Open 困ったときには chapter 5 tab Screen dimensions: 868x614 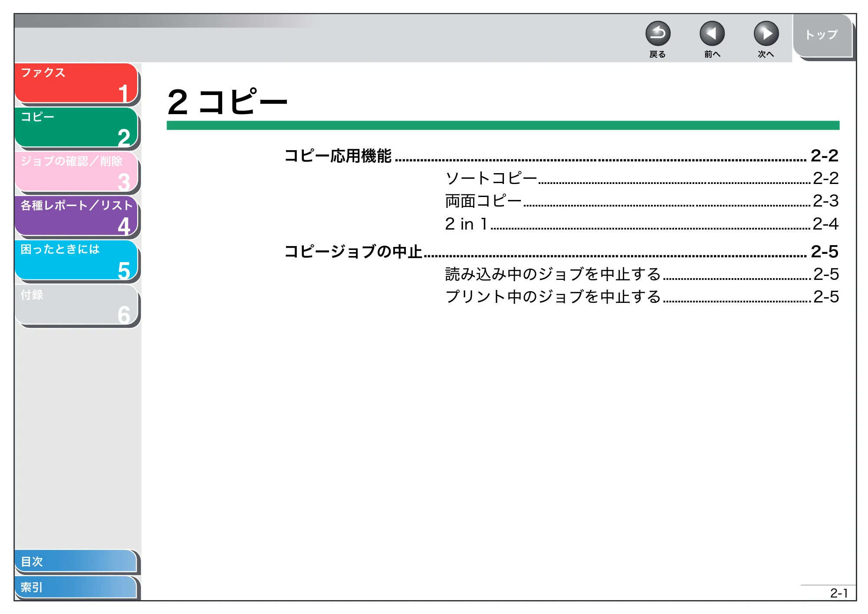click(76, 260)
